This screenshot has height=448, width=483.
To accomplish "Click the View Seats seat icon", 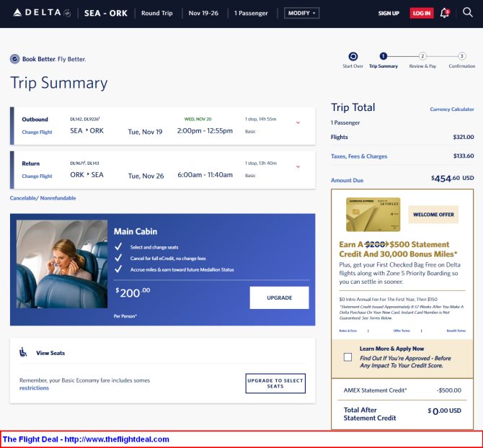I will click(23, 352).
